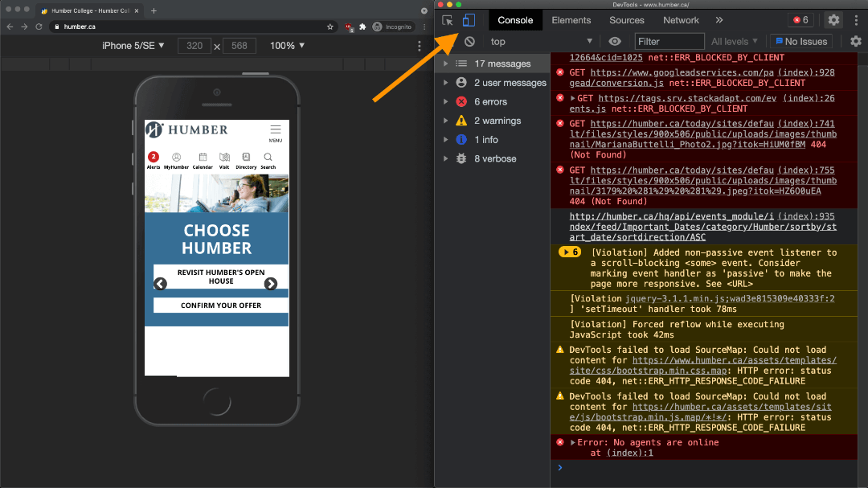The height and width of the screenshot is (488, 868).
Task: Toggle live expression eye icon
Action: click(x=615, y=42)
